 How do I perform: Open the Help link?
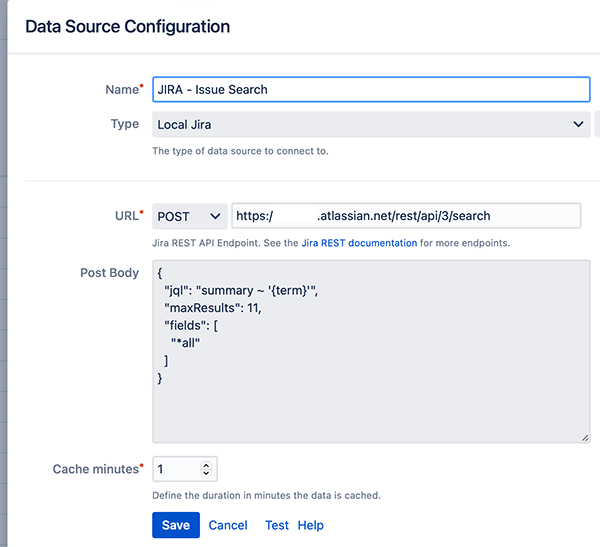(x=311, y=525)
